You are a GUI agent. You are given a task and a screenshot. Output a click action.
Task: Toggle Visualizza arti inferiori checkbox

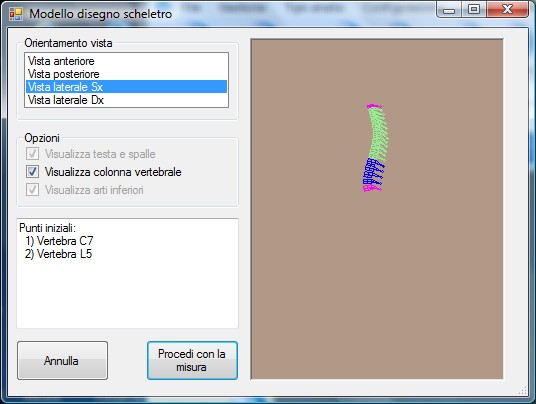32,189
